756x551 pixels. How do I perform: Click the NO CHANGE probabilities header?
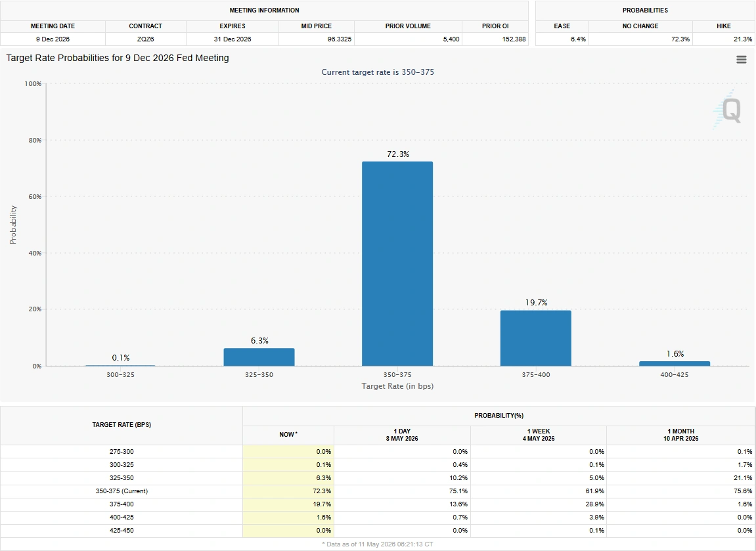640,26
